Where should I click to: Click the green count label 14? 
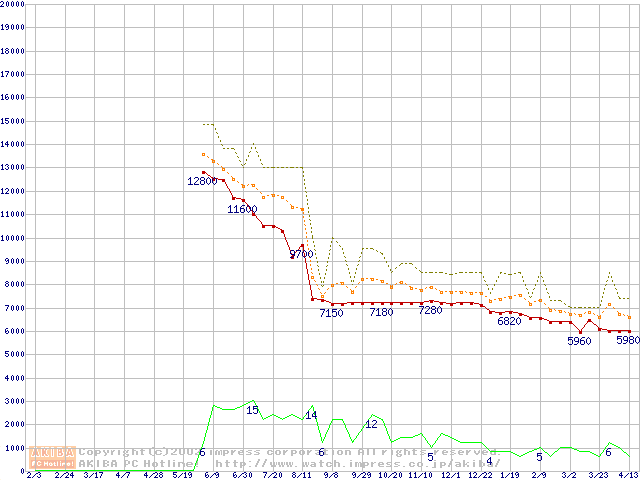(x=311, y=414)
